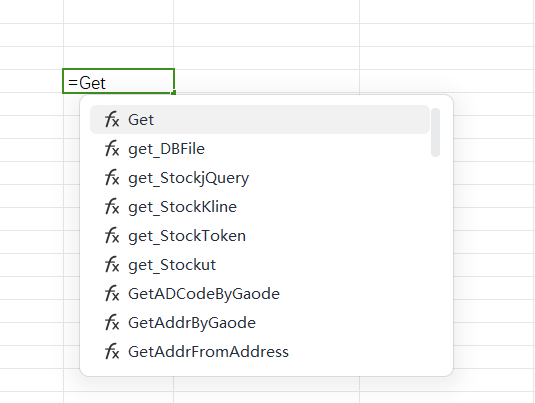Click the fx icon beside GetAddrByGaode
This screenshot has height=403, width=535.
[112, 322]
